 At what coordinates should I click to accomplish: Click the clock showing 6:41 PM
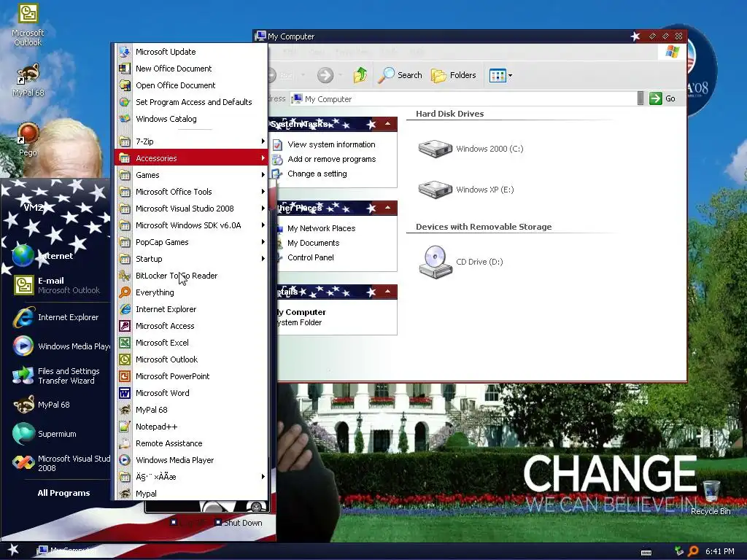coord(720,551)
